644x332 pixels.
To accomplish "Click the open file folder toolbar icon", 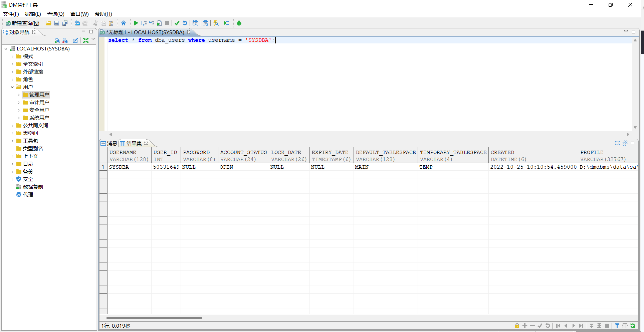I will click(49, 23).
